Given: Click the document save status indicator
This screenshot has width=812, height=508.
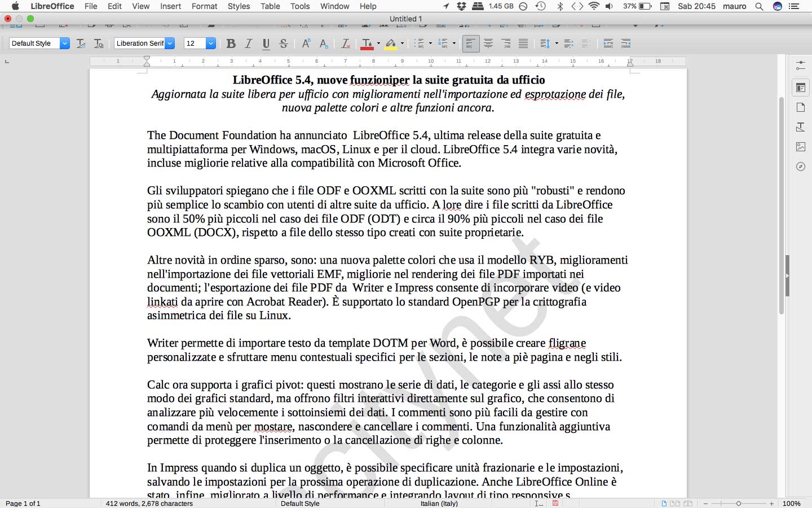Looking at the screenshot, I should [x=555, y=503].
